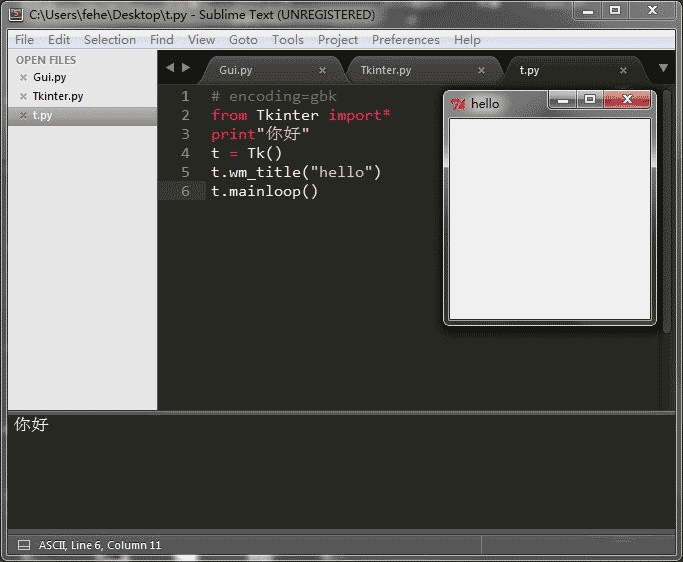Open Gui.py in the sidebar
This screenshot has height=562, width=683.
coord(50,77)
